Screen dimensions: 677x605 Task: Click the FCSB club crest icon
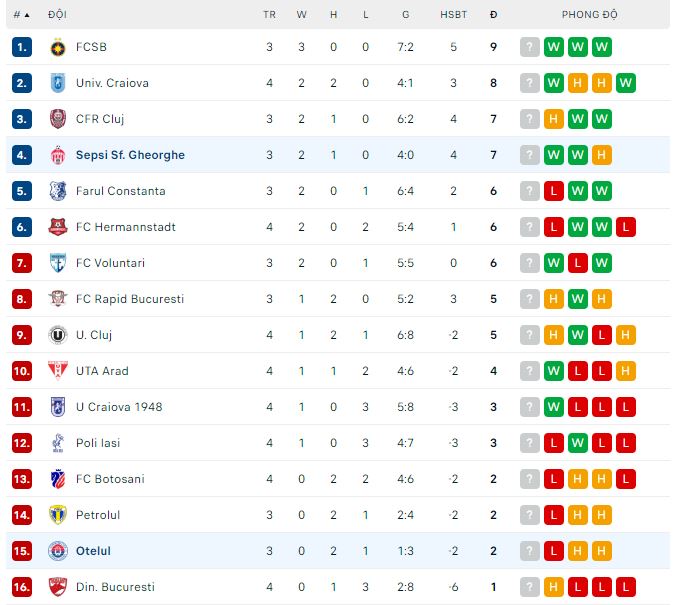(57, 47)
